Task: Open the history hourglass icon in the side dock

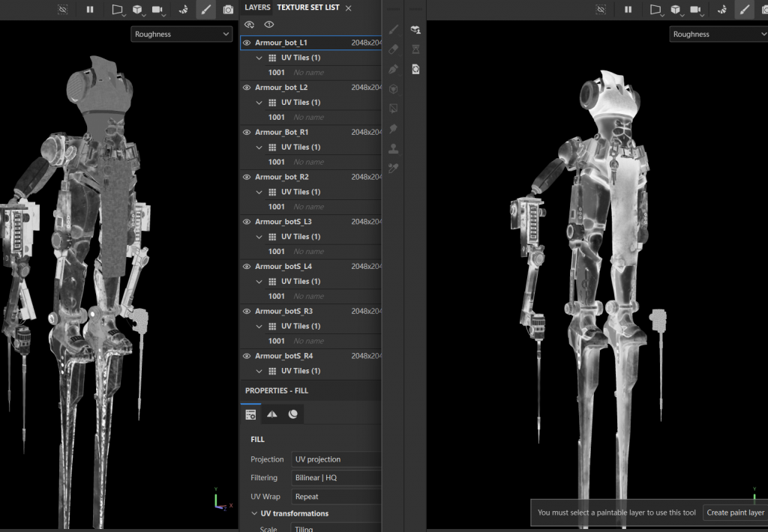Action: [415, 49]
